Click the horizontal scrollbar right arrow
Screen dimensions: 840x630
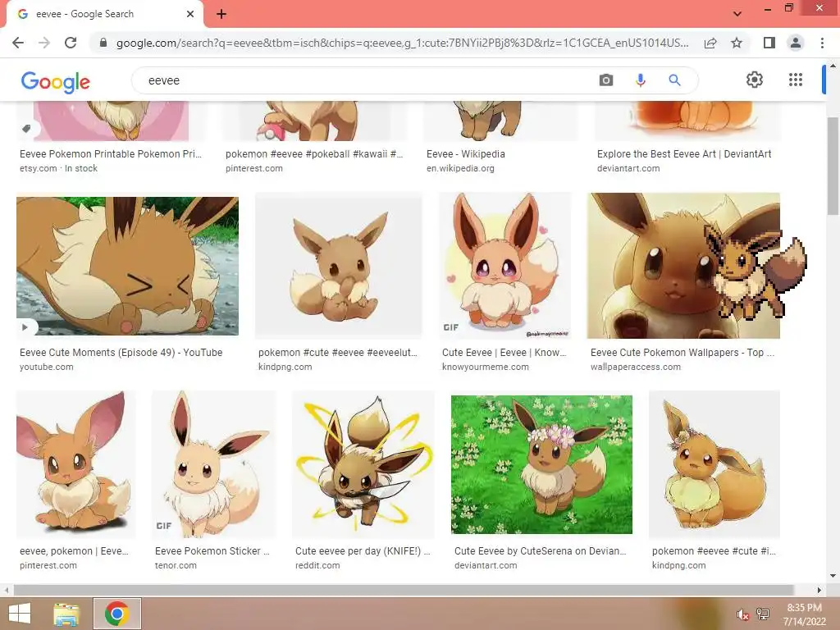coord(819,590)
